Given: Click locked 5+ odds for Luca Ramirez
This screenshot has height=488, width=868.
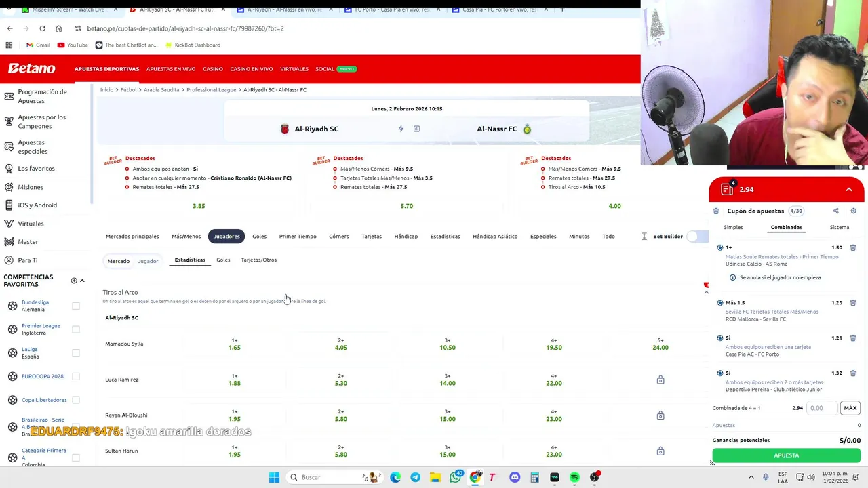Looking at the screenshot, I should point(660,380).
